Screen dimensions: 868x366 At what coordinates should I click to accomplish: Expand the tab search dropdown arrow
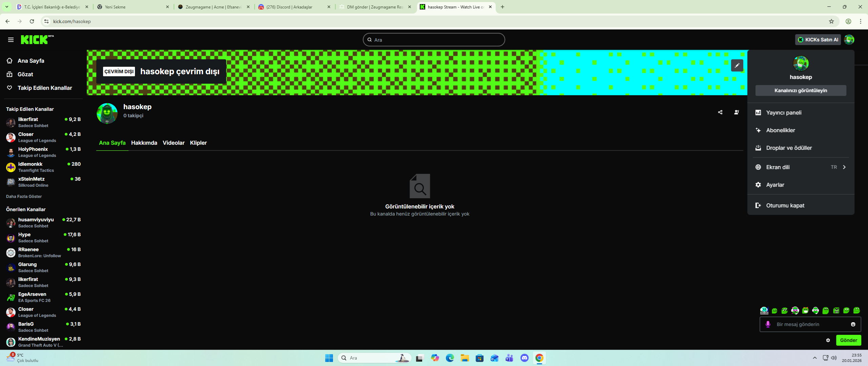pos(6,7)
